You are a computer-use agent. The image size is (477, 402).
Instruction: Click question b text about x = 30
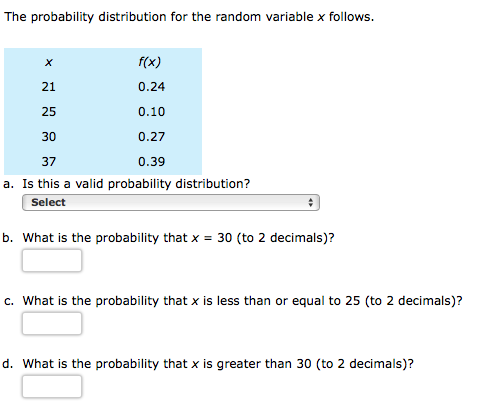tap(178, 238)
